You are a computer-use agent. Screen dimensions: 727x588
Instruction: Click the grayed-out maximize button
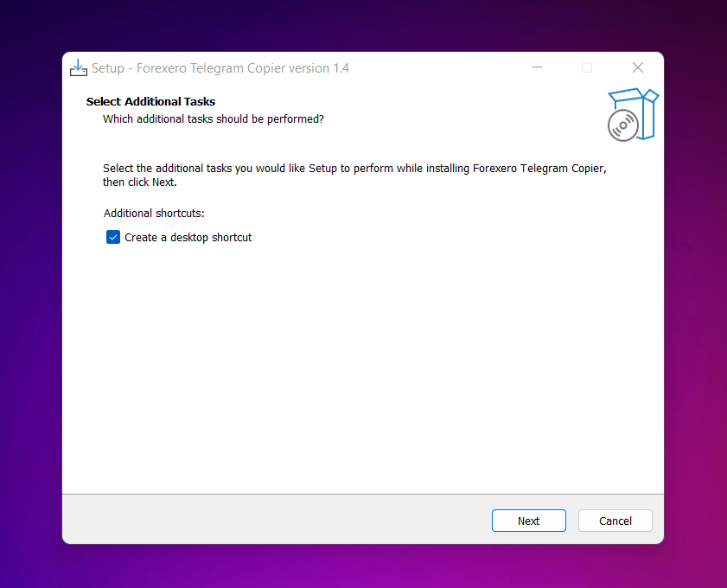pos(587,67)
